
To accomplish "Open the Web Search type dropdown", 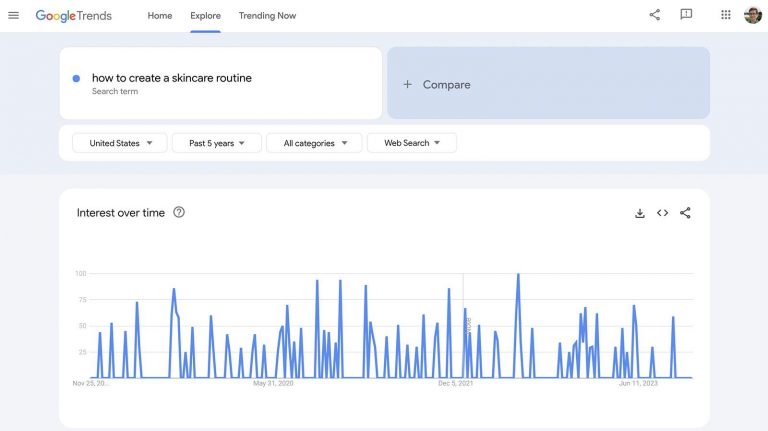I will point(412,143).
